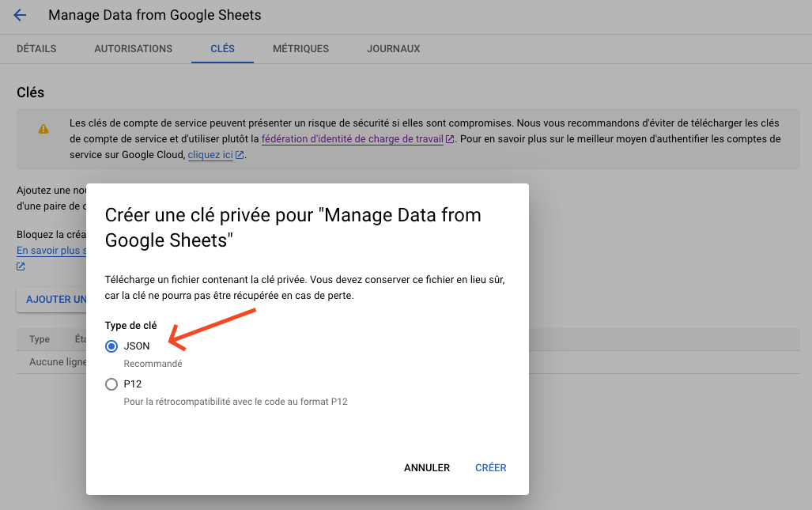Choose the P12 key type radio button
Image resolution: width=812 pixels, height=510 pixels.
(x=111, y=384)
